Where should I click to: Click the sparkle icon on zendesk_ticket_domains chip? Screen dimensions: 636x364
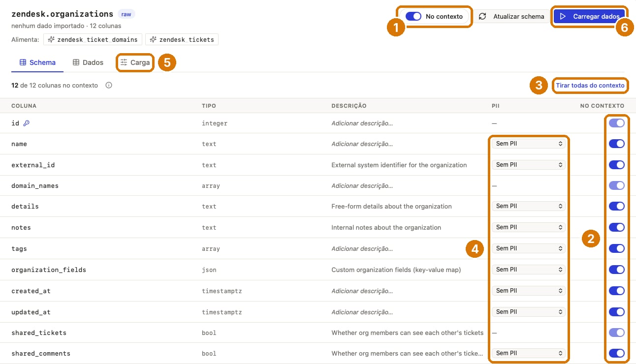(51, 39)
